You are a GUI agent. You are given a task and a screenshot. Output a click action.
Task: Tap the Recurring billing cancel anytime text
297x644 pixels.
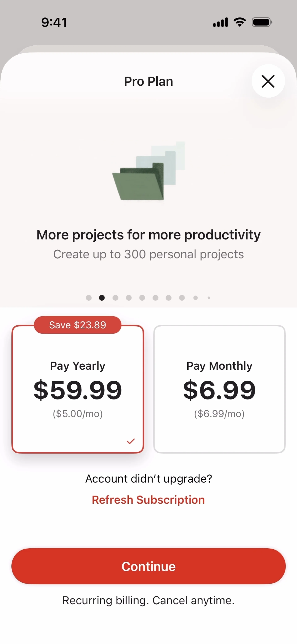(148, 600)
